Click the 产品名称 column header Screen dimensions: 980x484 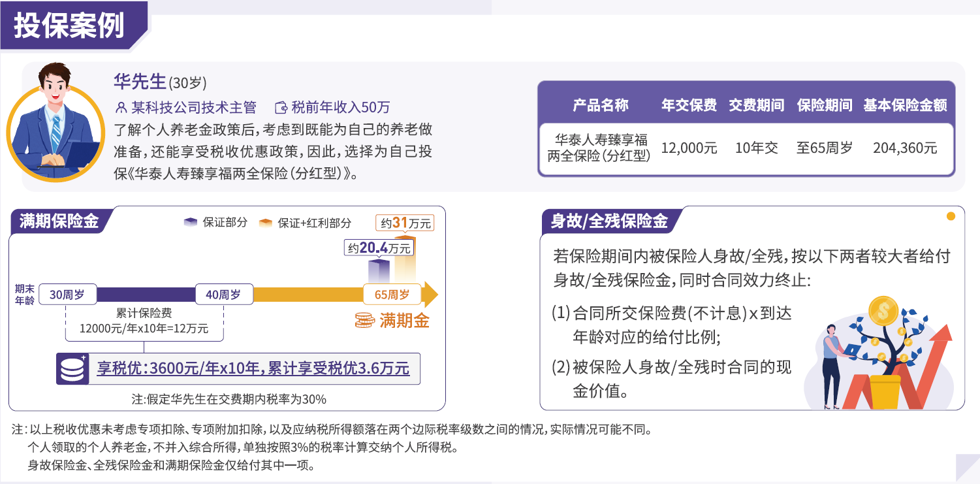[x=600, y=105]
